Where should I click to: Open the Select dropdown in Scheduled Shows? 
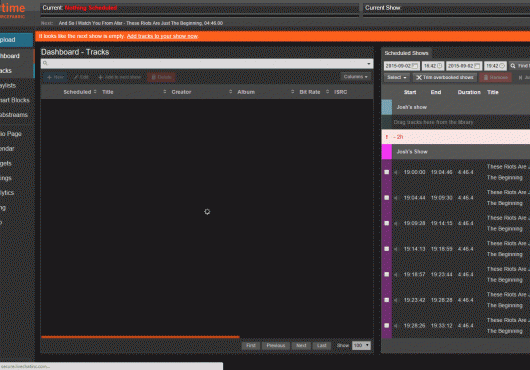(x=396, y=77)
